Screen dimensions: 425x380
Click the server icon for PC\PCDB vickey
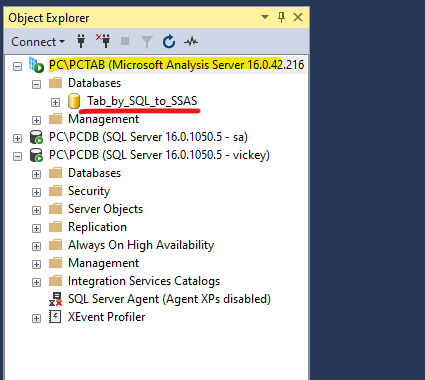tap(36, 155)
